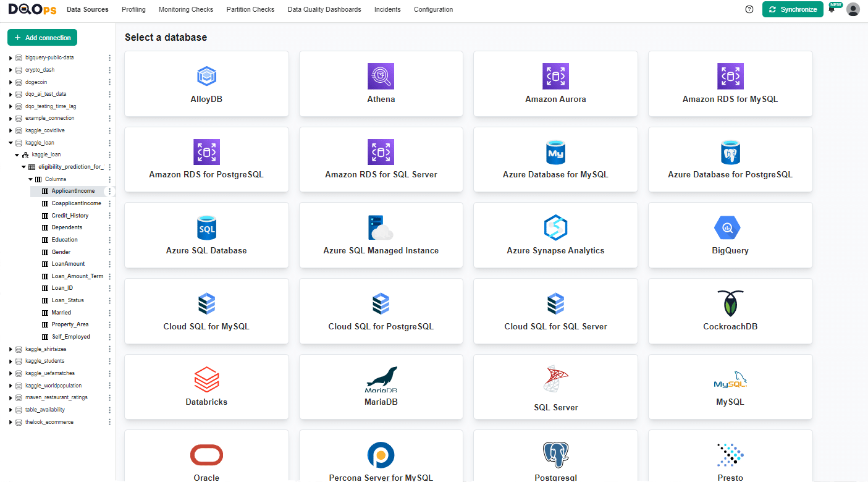The width and height of the screenshot is (868, 482).
Task: Select the Percona Server for MySQL icon
Action: tap(381, 455)
